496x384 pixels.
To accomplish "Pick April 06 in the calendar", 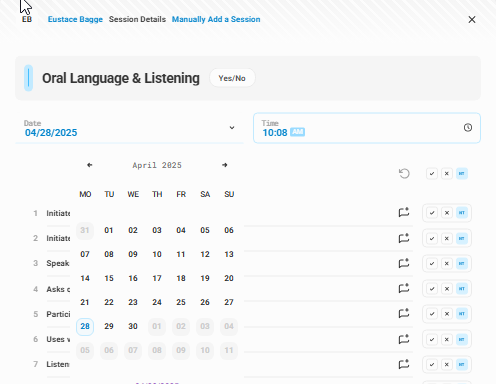I will click(229, 230).
